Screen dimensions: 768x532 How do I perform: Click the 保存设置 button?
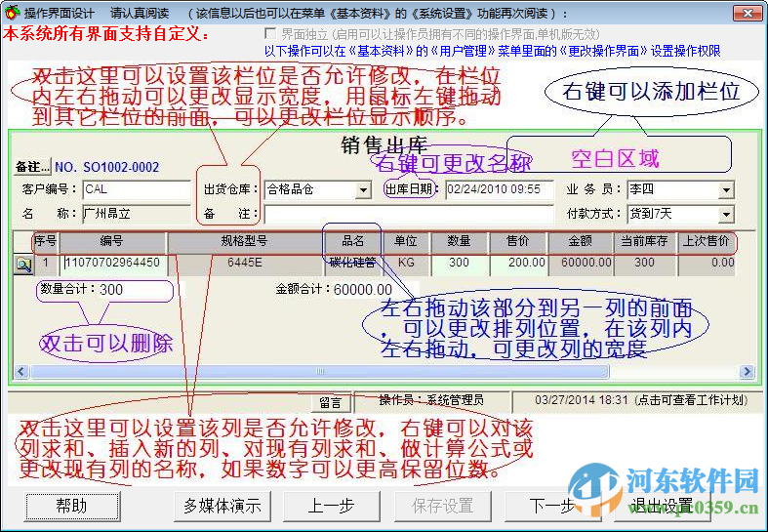tap(443, 506)
